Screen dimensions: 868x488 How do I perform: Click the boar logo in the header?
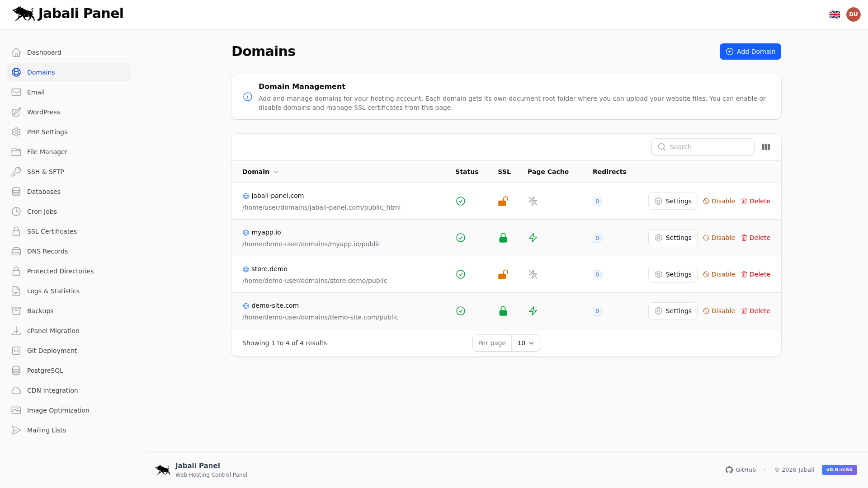coord(23,14)
